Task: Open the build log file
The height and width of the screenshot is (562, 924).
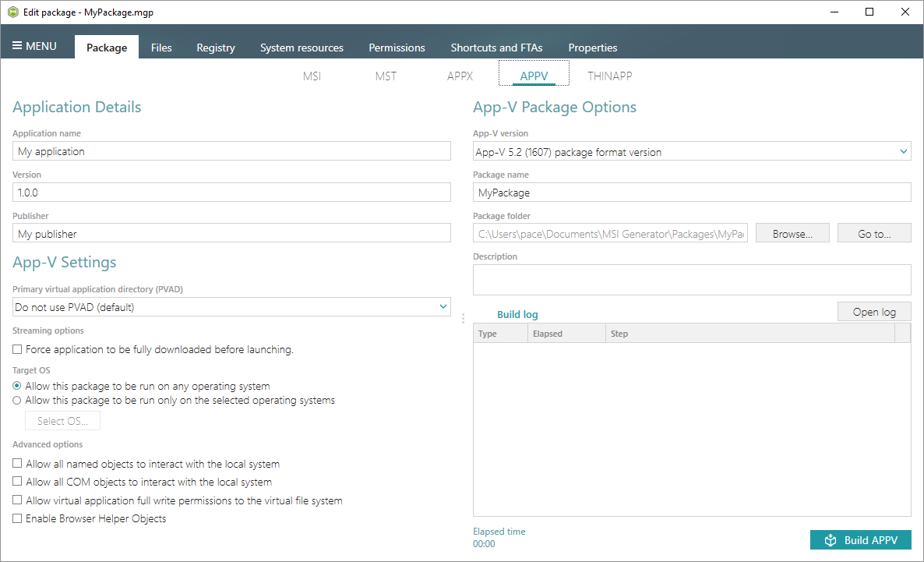Action: [873, 312]
